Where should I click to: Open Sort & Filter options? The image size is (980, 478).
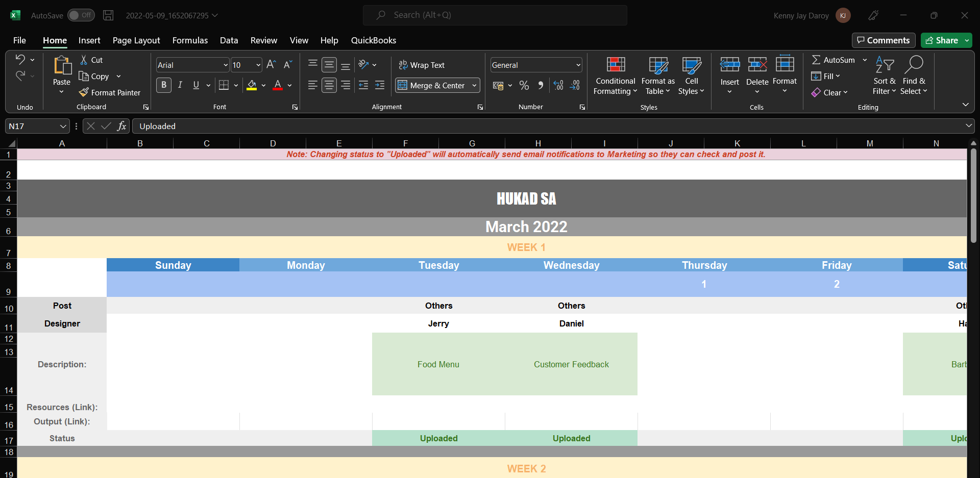(x=884, y=76)
